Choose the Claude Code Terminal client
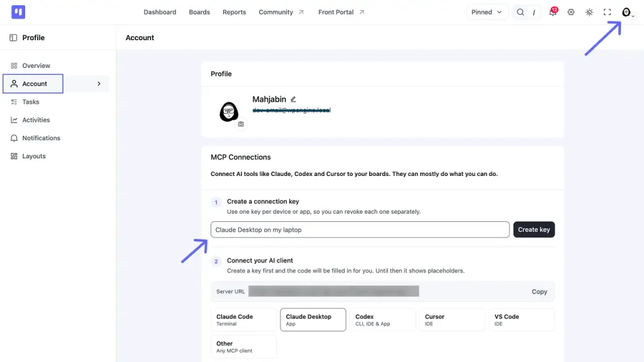This screenshot has height=362, width=644. 243,320
